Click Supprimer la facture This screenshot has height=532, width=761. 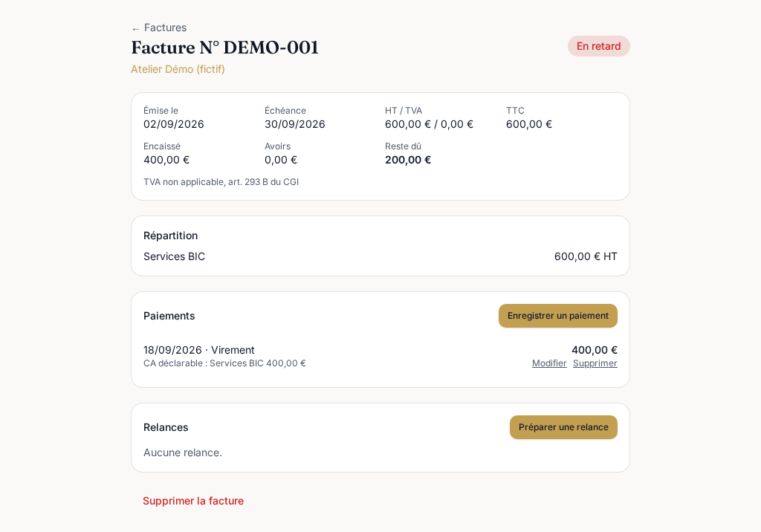coord(193,501)
